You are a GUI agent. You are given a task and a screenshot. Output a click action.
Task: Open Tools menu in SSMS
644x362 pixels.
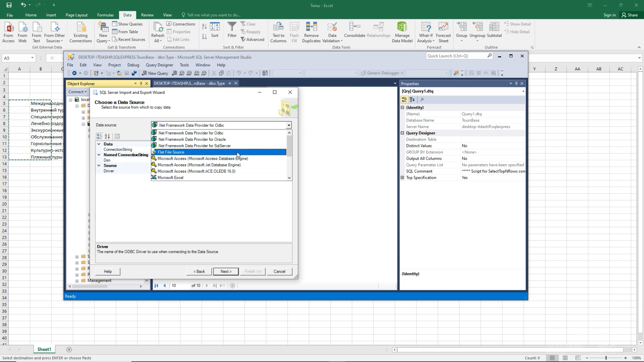184,65
